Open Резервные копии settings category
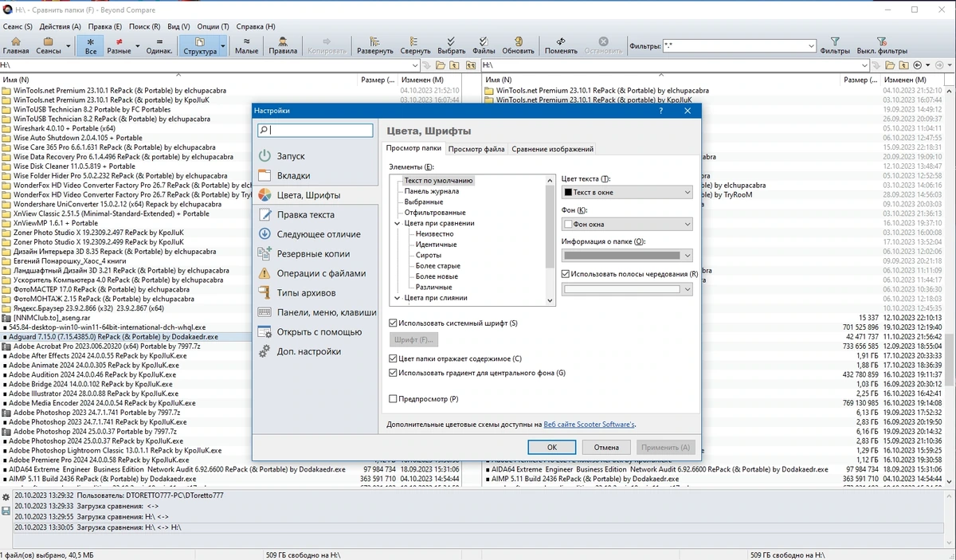 (313, 253)
